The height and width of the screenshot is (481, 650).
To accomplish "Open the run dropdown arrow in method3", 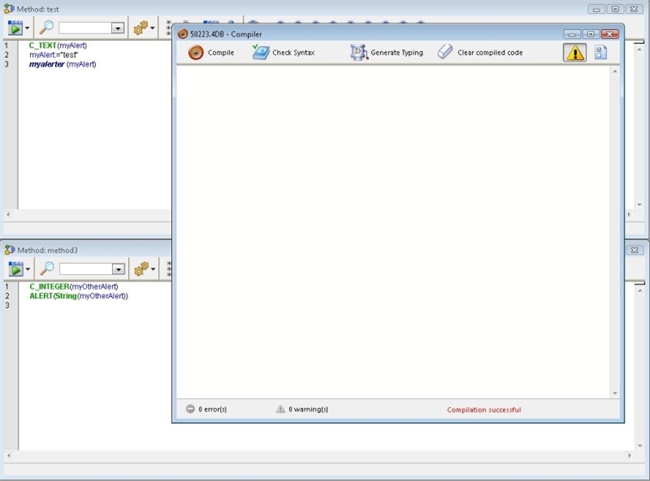I will (x=28, y=269).
